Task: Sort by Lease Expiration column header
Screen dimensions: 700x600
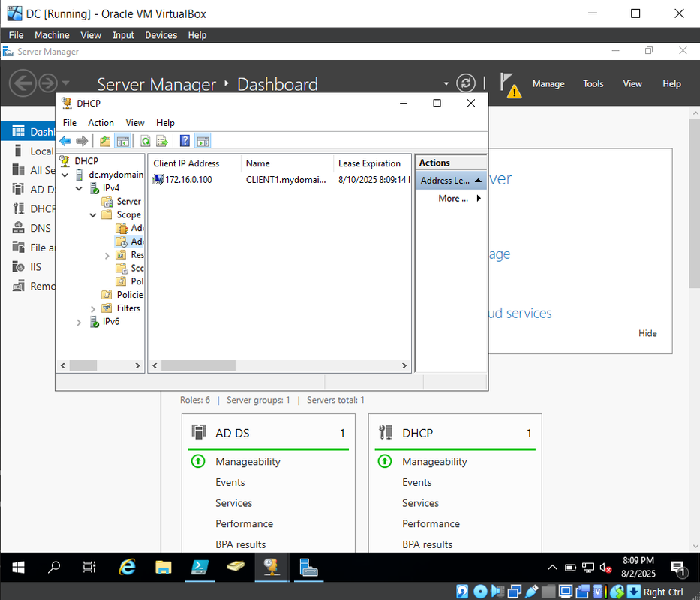Action: (371, 163)
